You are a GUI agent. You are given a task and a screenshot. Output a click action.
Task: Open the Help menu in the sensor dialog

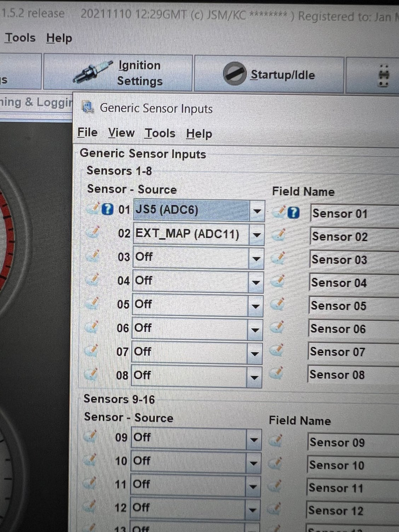[x=199, y=134]
